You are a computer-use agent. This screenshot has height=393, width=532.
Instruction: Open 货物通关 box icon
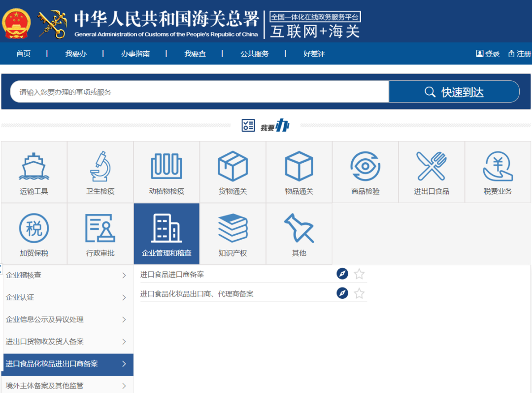coord(233,167)
